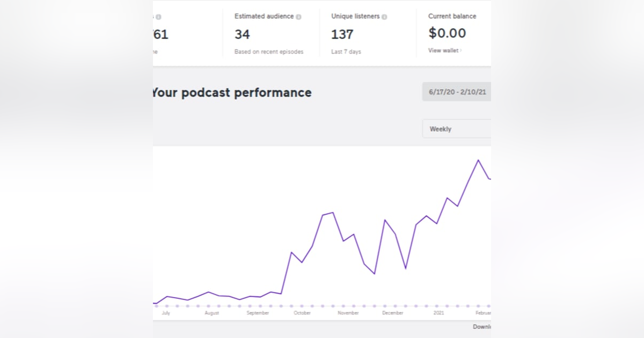Image resolution: width=644 pixels, height=338 pixels.
Task: Click the lowest chart dip before December
Action: point(374,274)
